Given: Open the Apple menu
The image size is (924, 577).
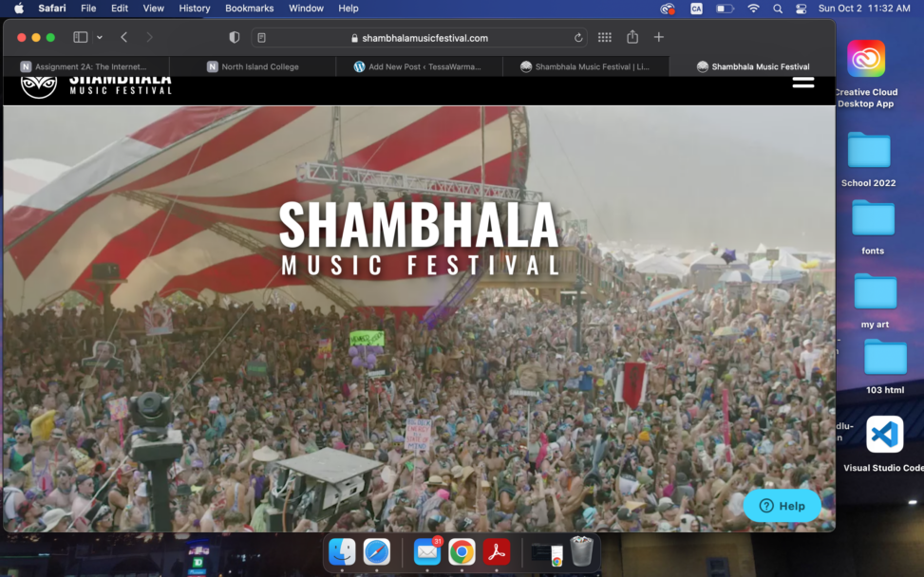Looking at the screenshot, I should (19, 9).
